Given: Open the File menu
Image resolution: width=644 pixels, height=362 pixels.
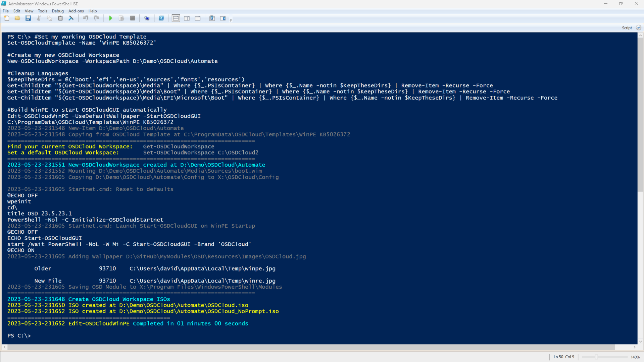Looking at the screenshot, I should [6, 11].
